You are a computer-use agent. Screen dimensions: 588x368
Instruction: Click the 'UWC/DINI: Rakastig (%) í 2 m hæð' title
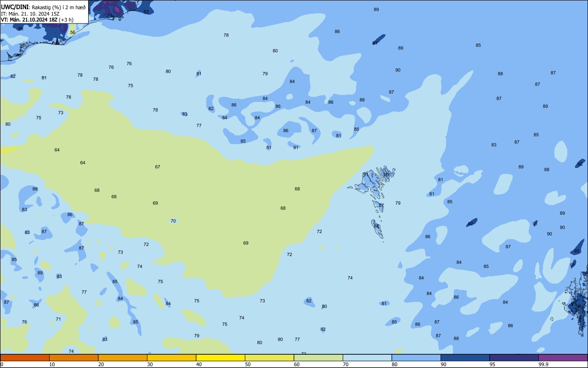point(43,7)
